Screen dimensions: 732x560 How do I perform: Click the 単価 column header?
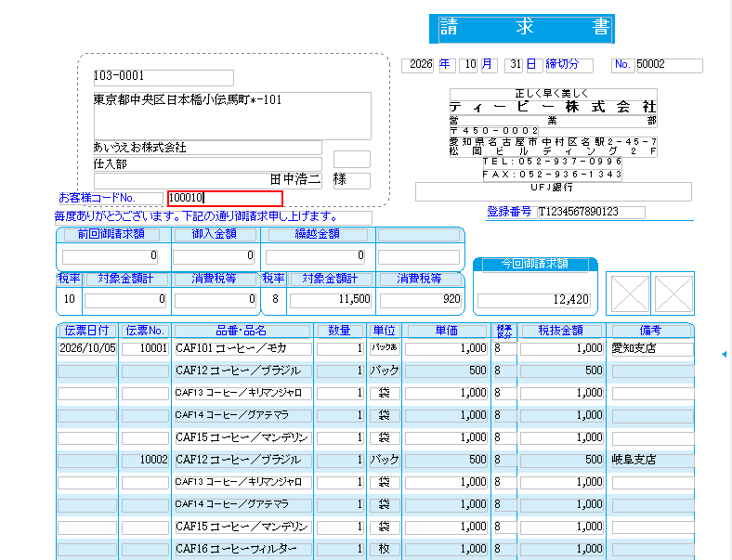coord(446,331)
